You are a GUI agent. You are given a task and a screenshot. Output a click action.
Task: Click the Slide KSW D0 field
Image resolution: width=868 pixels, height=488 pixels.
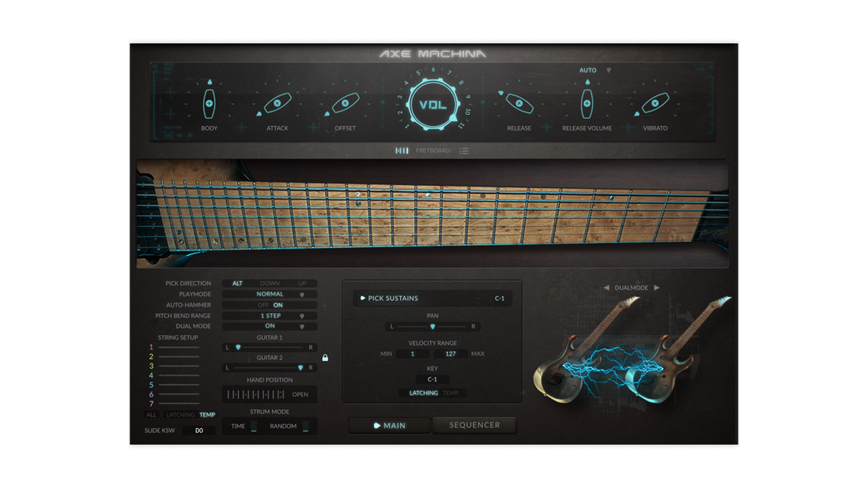click(x=199, y=430)
